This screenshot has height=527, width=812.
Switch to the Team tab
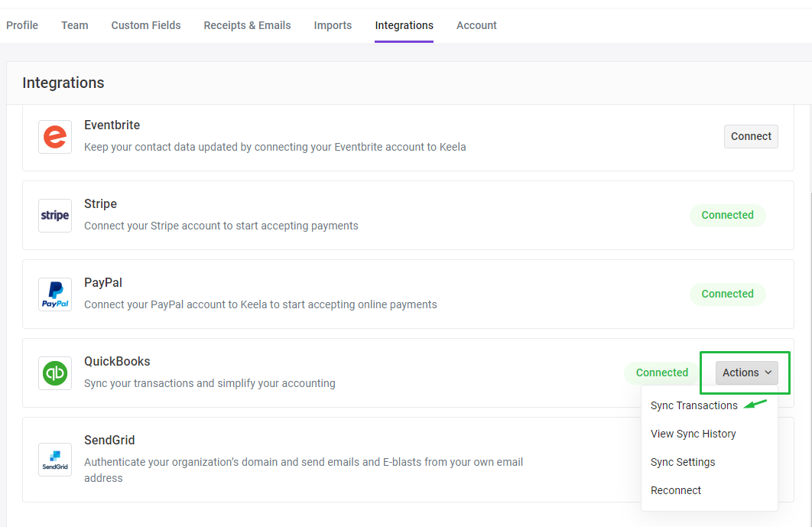point(75,25)
